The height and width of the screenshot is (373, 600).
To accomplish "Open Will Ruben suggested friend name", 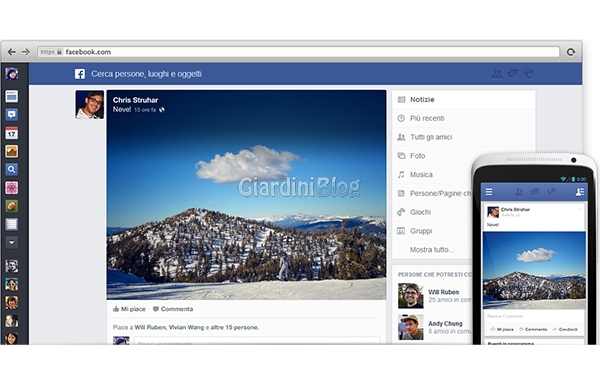I will click(443, 292).
